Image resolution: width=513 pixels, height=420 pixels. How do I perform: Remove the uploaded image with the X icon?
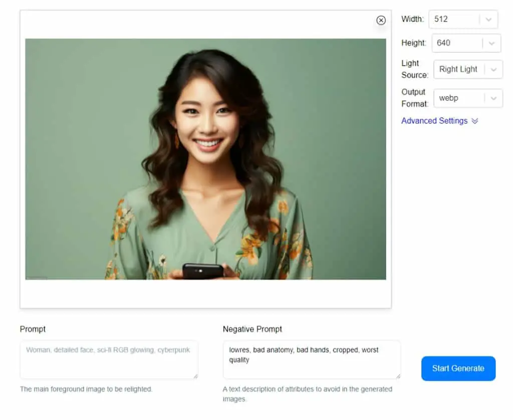click(x=381, y=20)
